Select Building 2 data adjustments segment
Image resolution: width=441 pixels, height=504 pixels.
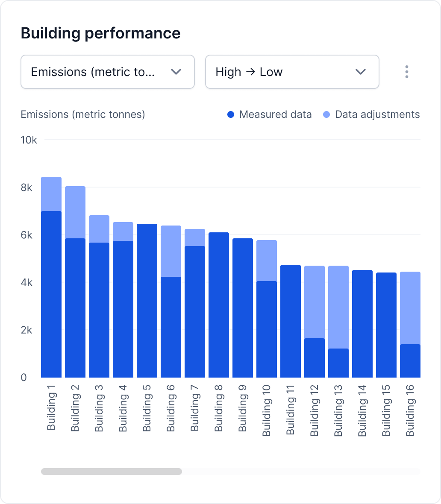[x=75, y=212]
